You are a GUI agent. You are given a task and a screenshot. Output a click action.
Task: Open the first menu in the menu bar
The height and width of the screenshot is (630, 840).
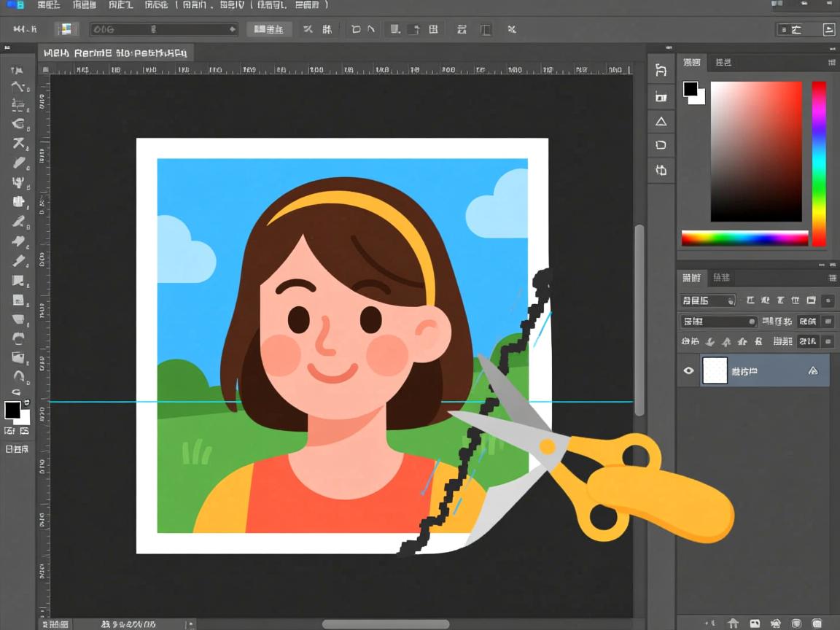[48, 5]
